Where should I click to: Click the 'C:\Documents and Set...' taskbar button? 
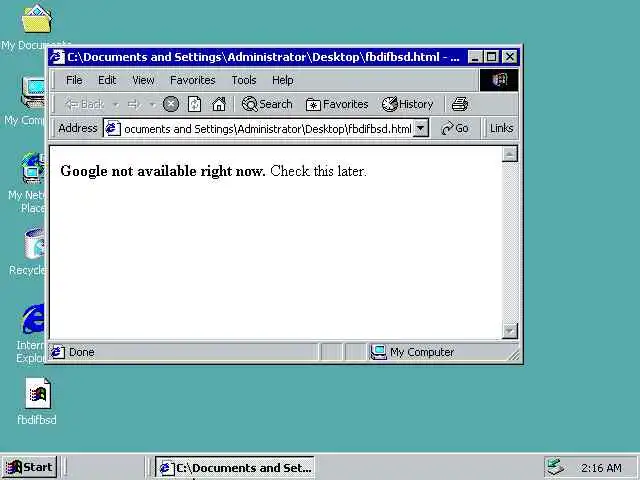pos(235,468)
